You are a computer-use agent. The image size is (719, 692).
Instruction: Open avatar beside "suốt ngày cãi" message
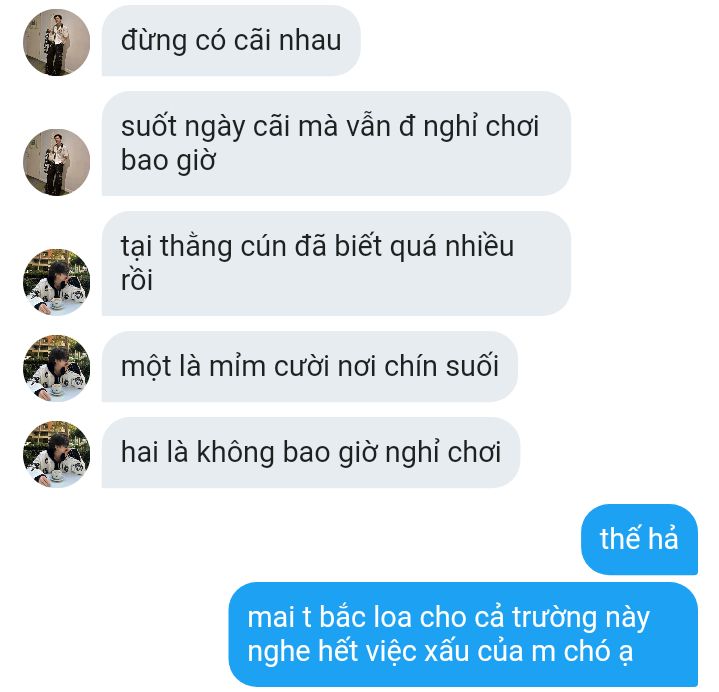point(56,162)
